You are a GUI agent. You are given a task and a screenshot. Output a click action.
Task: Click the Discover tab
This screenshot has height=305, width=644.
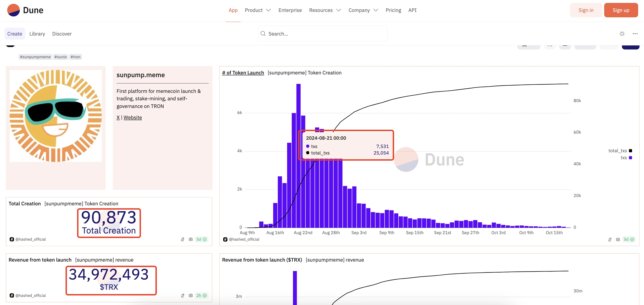point(62,33)
